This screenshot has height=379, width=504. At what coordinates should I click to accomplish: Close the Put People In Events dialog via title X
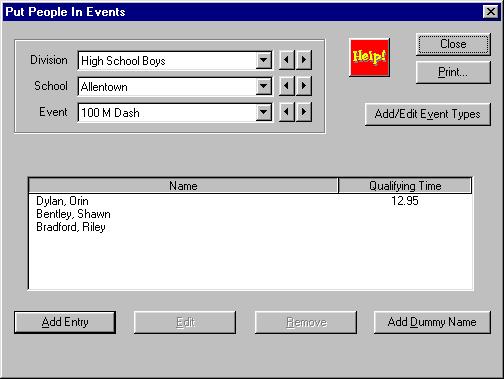(490, 12)
